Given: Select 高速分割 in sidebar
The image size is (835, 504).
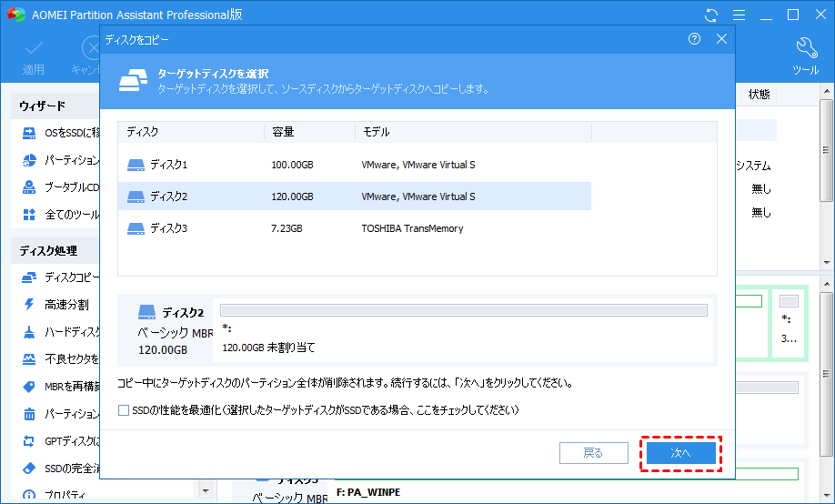Looking at the screenshot, I should [55, 305].
